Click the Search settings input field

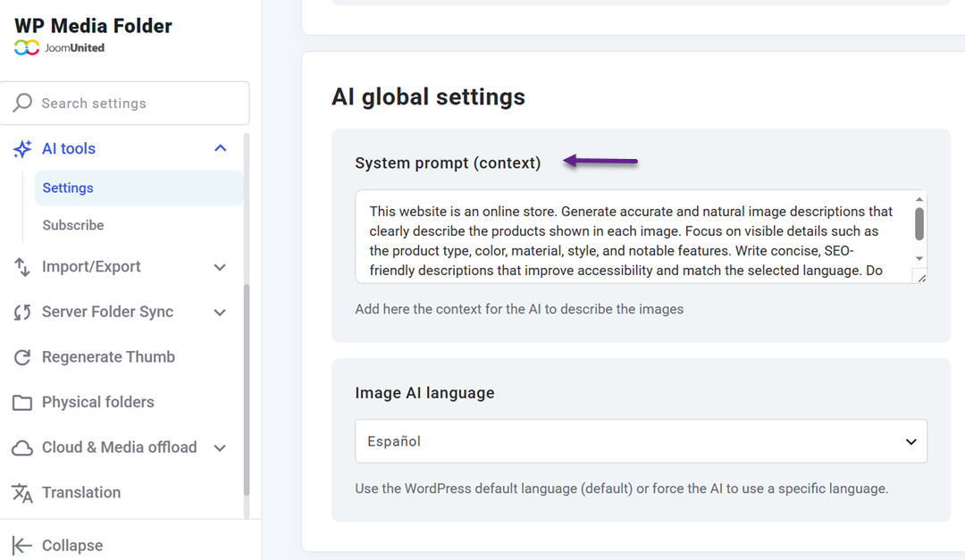pyautogui.click(x=125, y=103)
